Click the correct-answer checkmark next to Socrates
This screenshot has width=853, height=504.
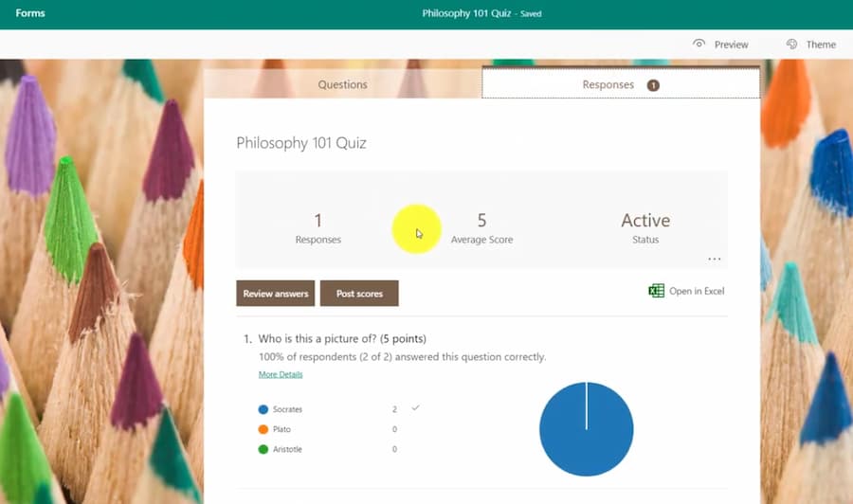tap(415, 408)
